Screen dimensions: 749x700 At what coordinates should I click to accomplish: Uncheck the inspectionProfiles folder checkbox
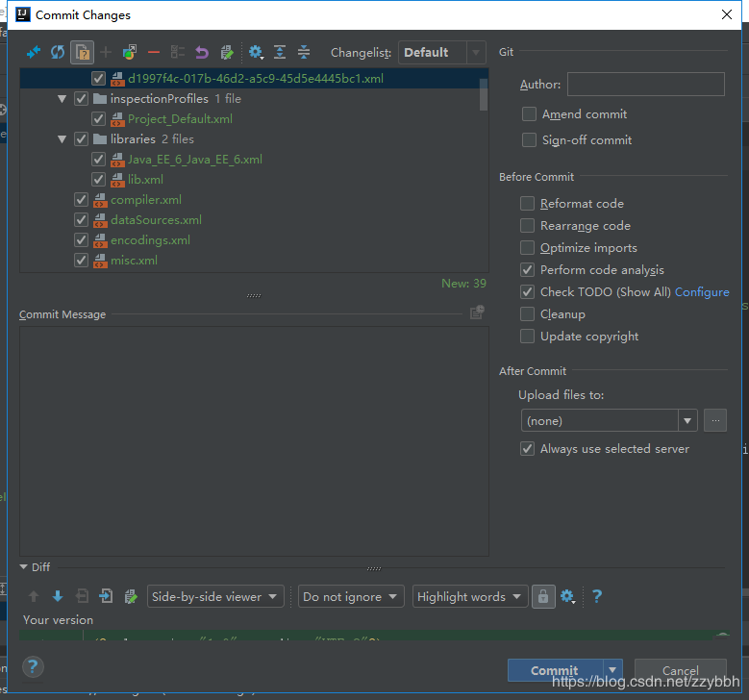click(x=81, y=99)
